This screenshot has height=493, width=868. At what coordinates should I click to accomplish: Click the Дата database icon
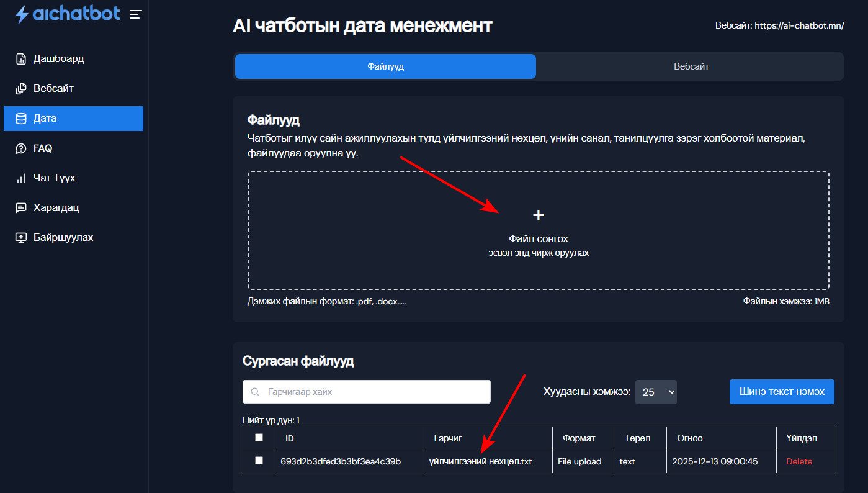[x=21, y=119]
